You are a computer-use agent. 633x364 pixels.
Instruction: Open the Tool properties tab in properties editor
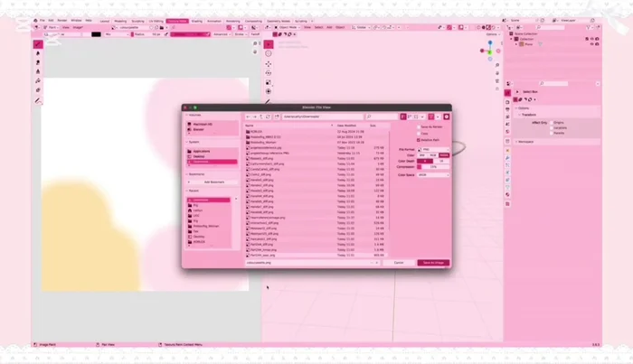click(x=507, y=92)
